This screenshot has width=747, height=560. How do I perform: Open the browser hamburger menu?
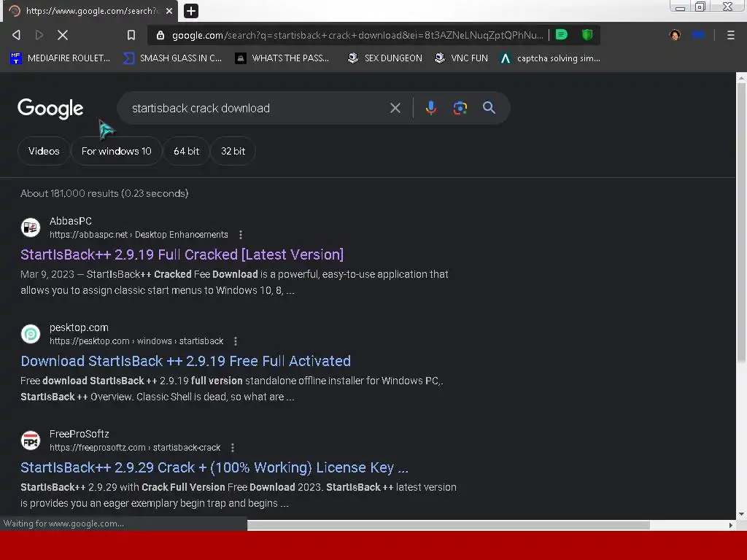[x=731, y=35]
